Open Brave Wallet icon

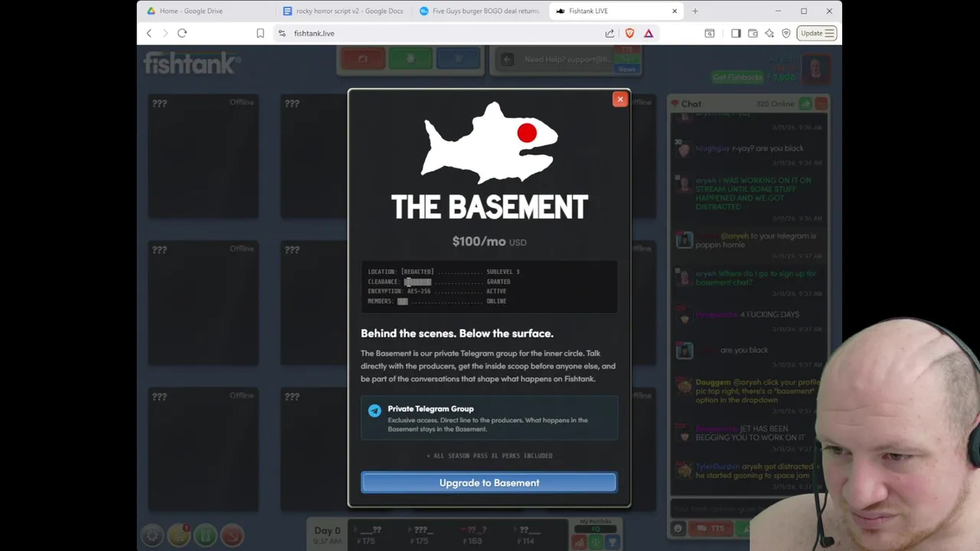[x=753, y=33]
